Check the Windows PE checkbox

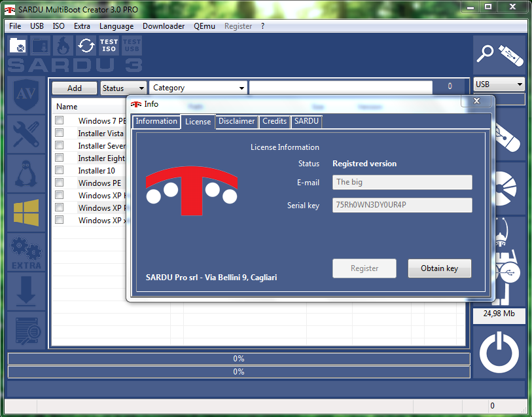pos(60,183)
